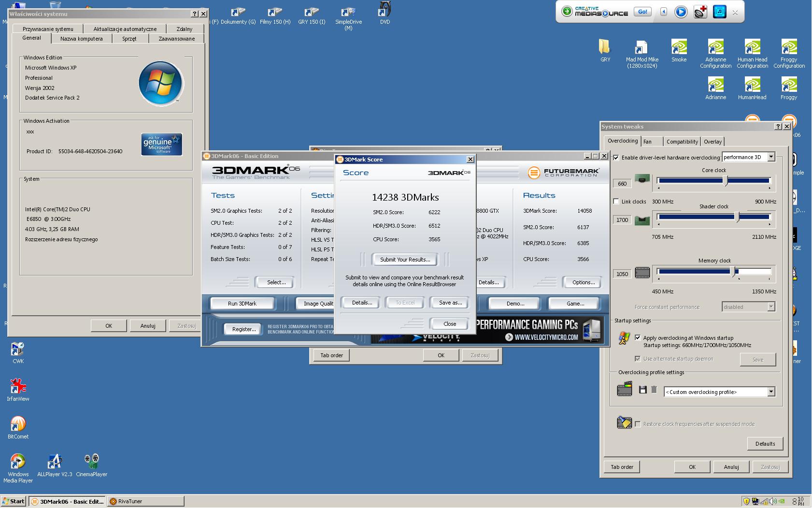Click the Defaults button in System tweaks
The height and width of the screenshot is (509, 812).
point(765,444)
